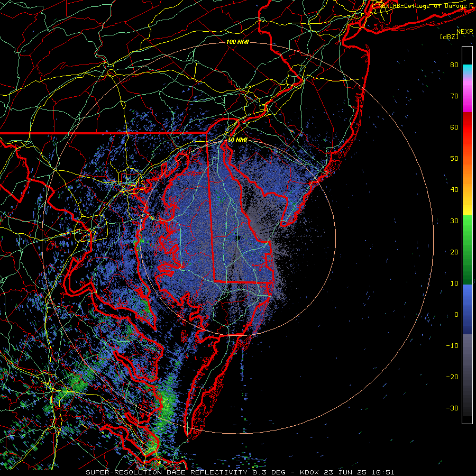
Task: Click the "100 NMI" range ring label
Action: (x=237, y=42)
